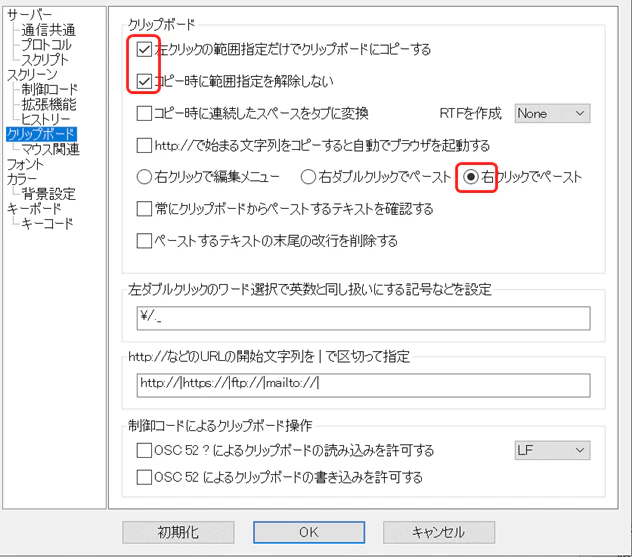Uncheck 左クリックの範囲指定だけでクリップボードにコピーする checkbox
The width and height of the screenshot is (632, 557).
click(144, 50)
